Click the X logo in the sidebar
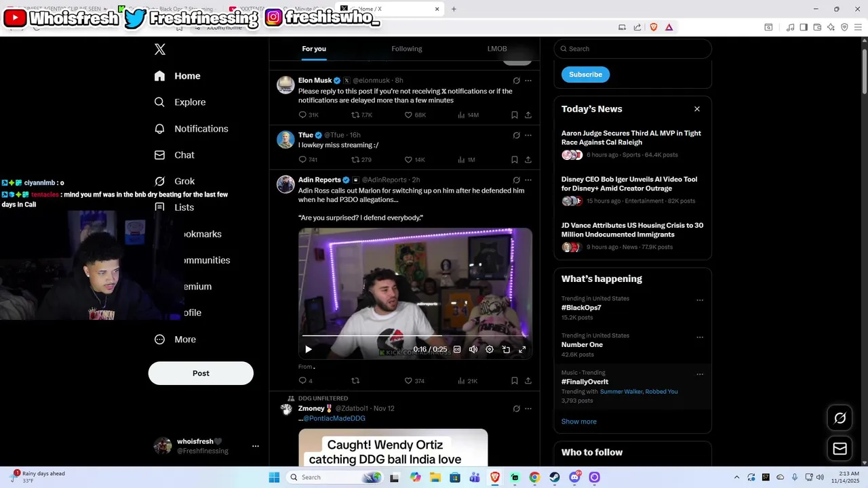 (160, 49)
